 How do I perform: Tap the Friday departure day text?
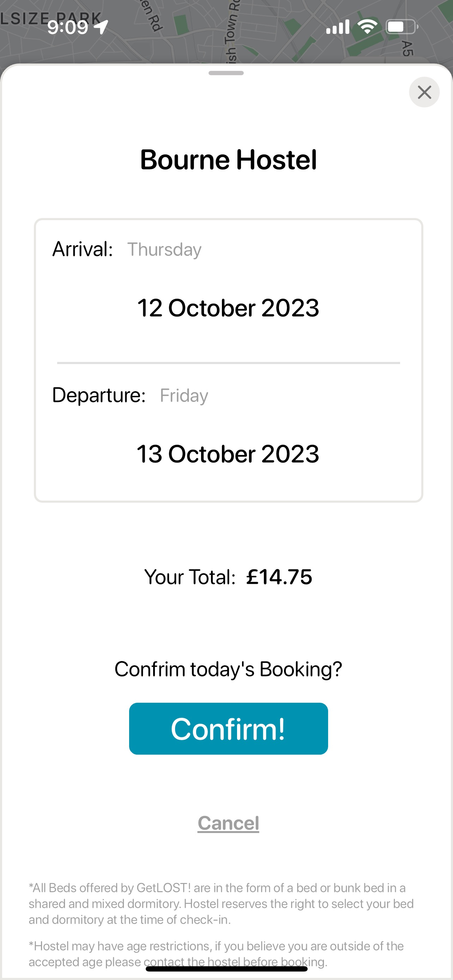click(x=184, y=396)
